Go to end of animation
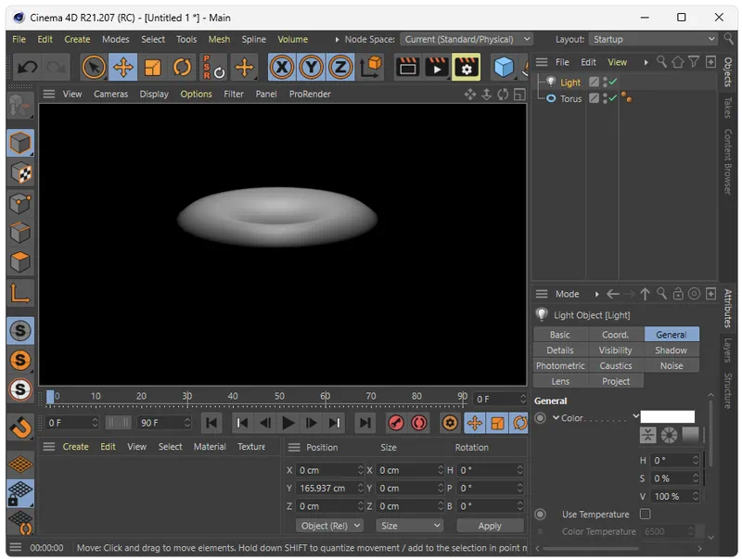Screen dimensions: 742x560 coord(365,423)
